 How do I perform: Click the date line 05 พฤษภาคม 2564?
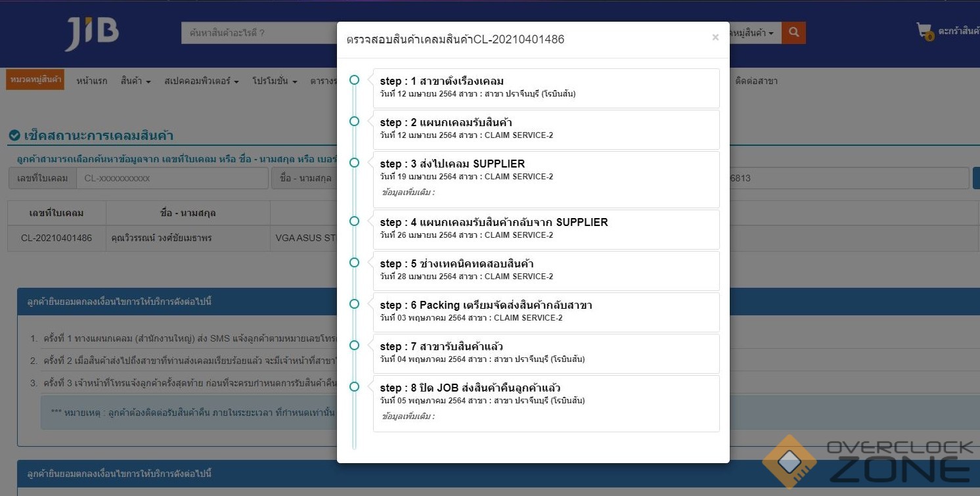(x=483, y=401)
